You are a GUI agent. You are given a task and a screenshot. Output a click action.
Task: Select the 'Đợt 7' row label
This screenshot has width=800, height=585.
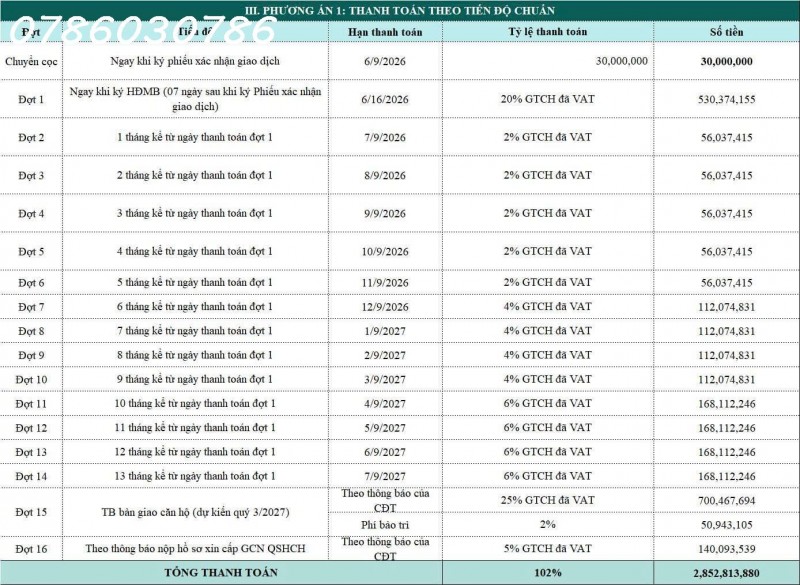(x=31, y=307)
